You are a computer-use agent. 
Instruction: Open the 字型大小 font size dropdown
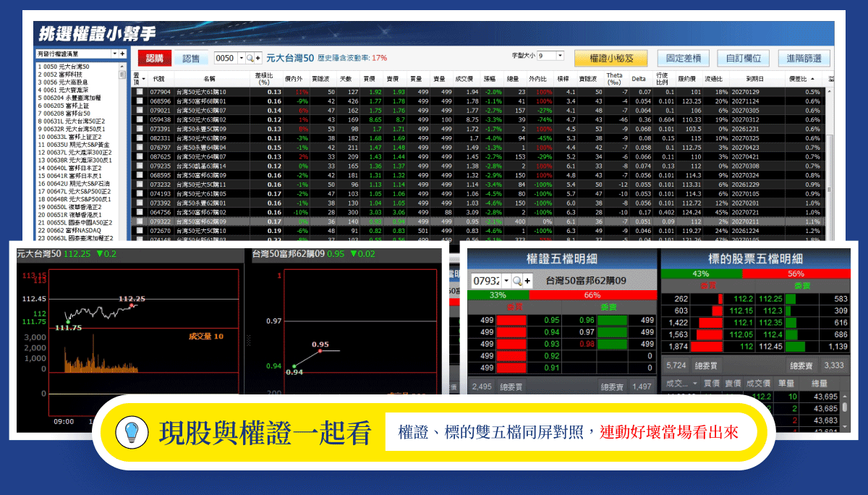click(559, 56)
